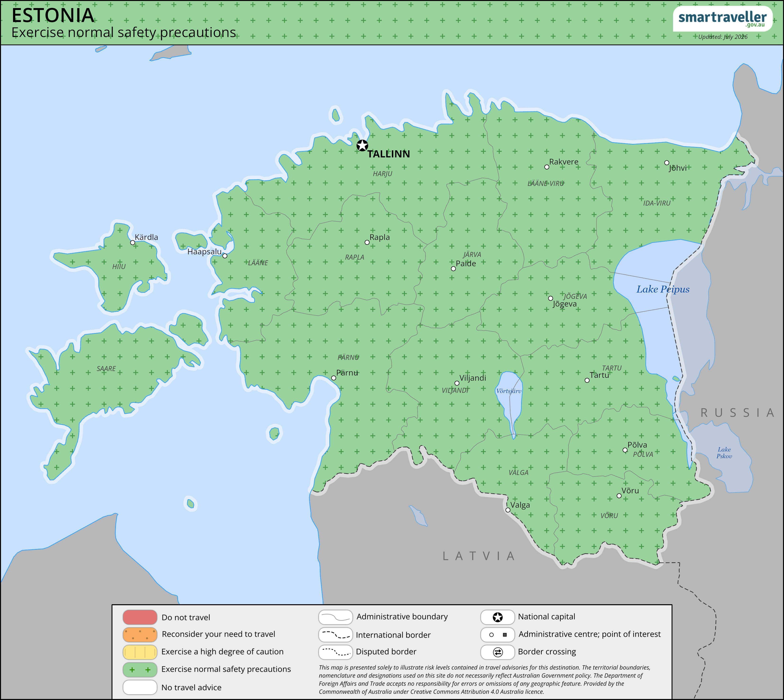
Task: Click the LATVIA country label
Action: 479,556
